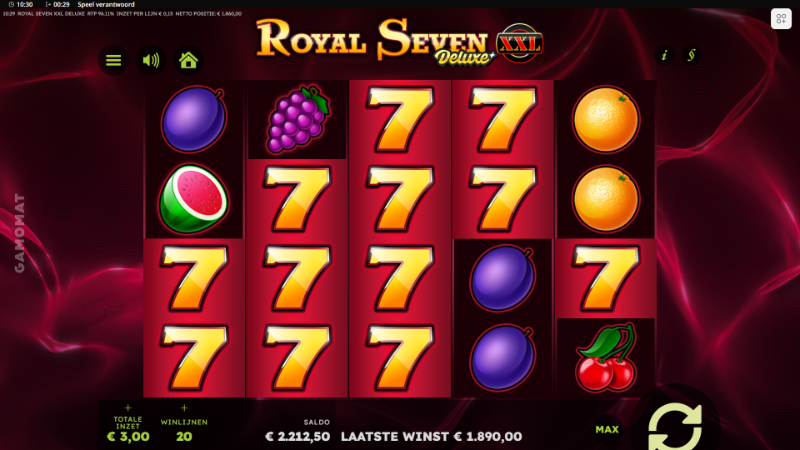Mute the game sound
The image size is (800, 450).
(151, 60)
